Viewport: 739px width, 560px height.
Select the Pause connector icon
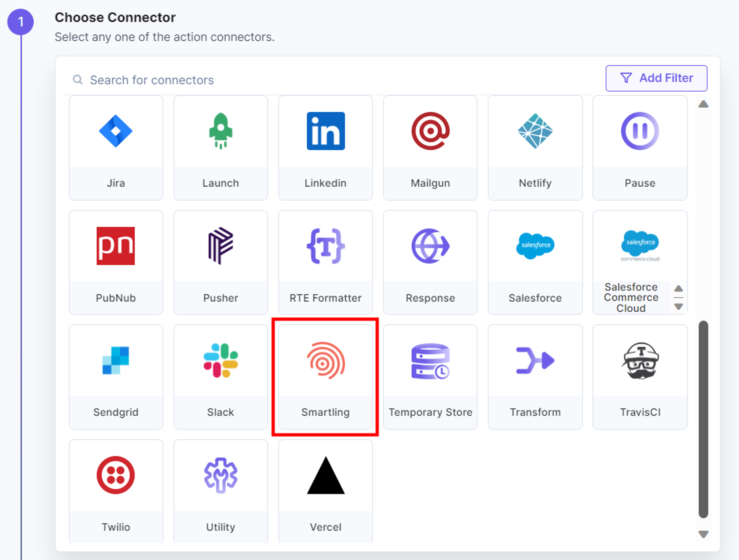tap(640, 131)
